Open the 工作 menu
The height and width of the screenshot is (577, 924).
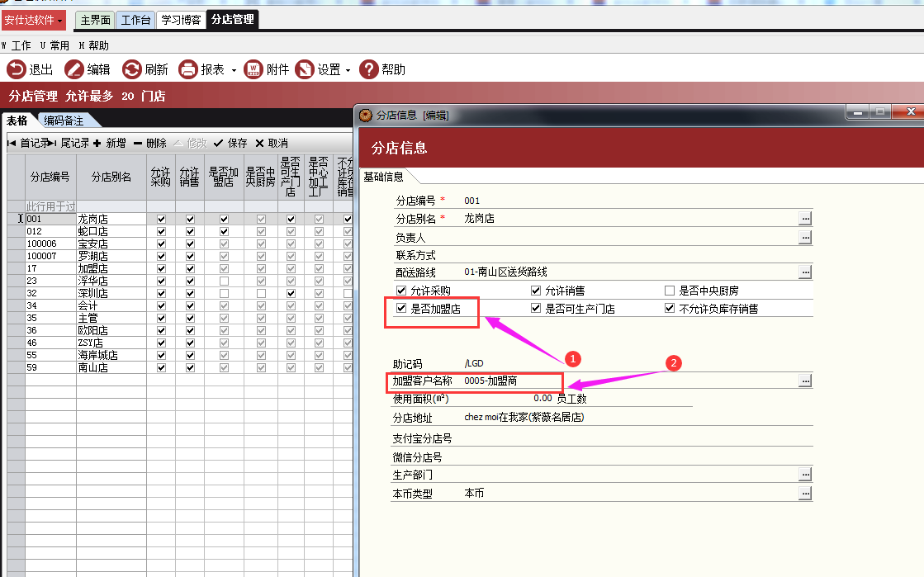pyautogui.click(x=17, y=45)
